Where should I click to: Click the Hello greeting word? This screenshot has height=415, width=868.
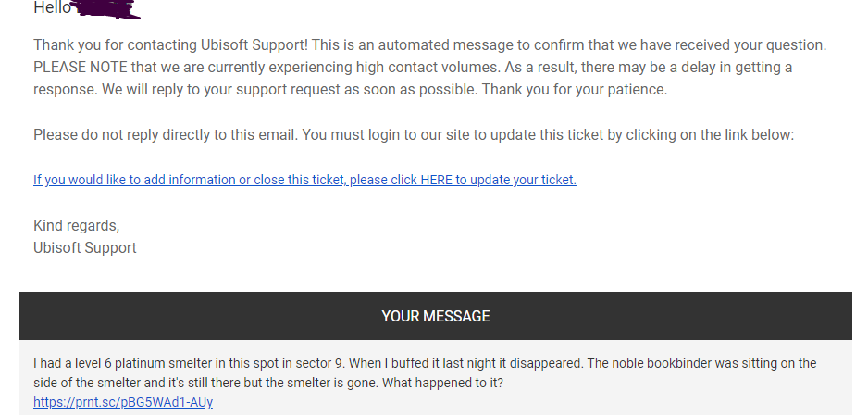pos(52,7)
